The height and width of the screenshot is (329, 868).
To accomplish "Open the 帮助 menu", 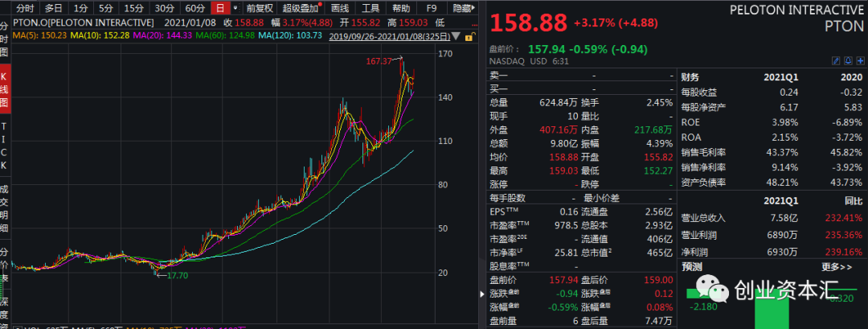I will 401,8.
